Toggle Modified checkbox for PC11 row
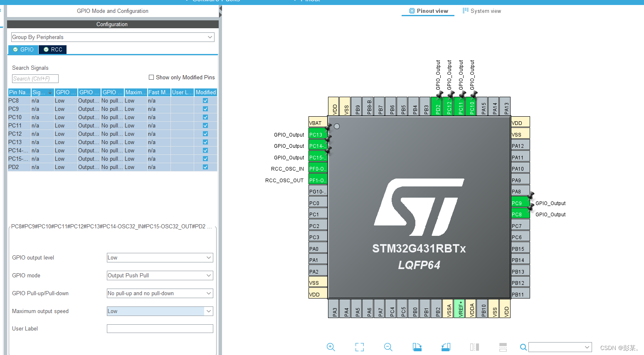Image resolution: width=644 pixels, height=355 pixels. click(x=205, y=125)
